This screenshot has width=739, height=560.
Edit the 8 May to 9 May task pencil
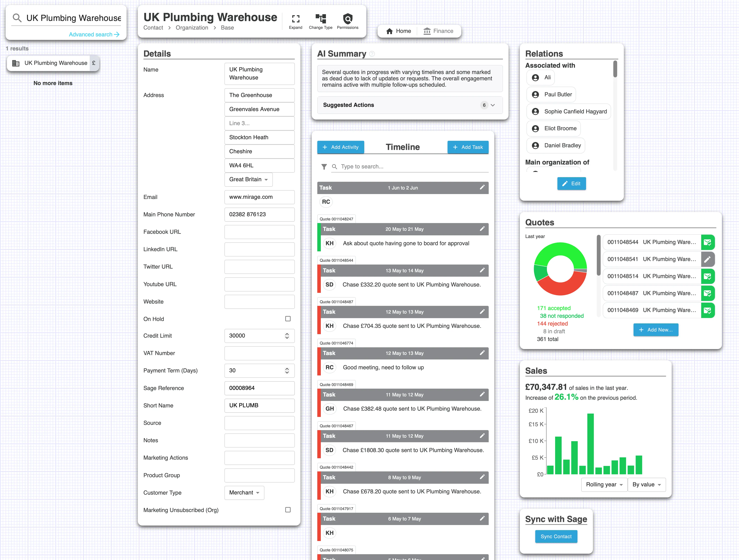tap(482, 477)
